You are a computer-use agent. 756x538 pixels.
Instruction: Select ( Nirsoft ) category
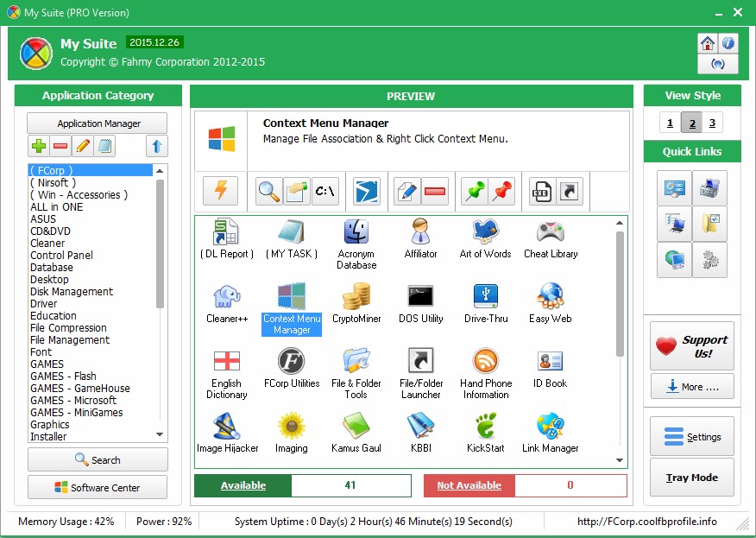tap(91, 182)
